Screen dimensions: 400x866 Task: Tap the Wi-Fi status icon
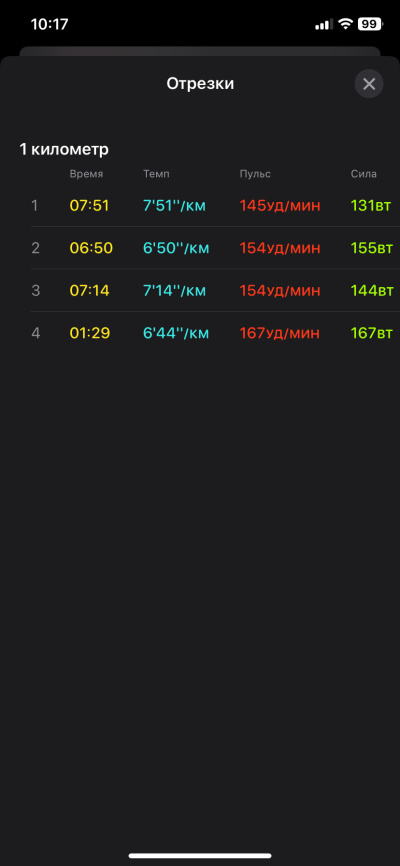click(346, 24)
